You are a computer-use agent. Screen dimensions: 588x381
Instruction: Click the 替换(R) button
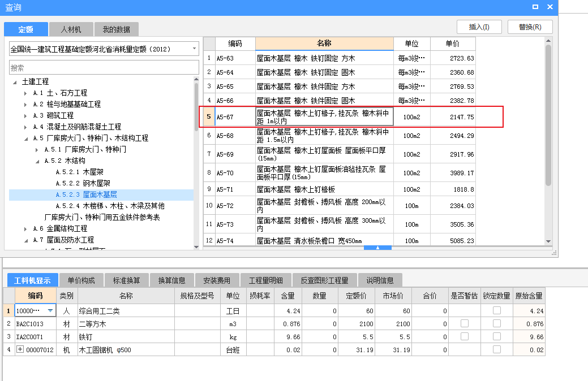[529, 27]
